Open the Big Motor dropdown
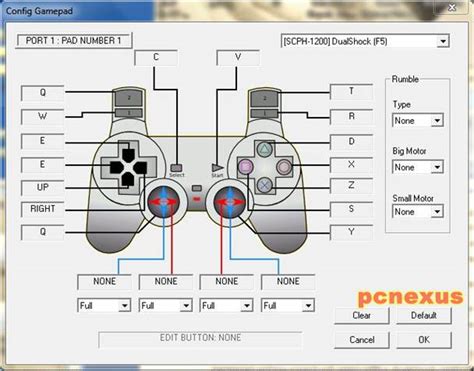The width and height of the screenshot is (474, 371). [417, 167]
